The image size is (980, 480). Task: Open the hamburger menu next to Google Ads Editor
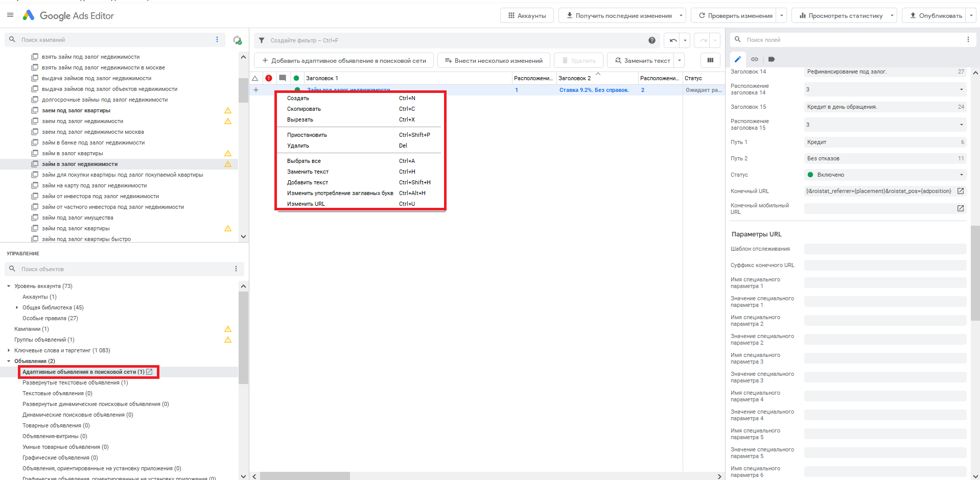pyautogui.click(x=10, y=15)
